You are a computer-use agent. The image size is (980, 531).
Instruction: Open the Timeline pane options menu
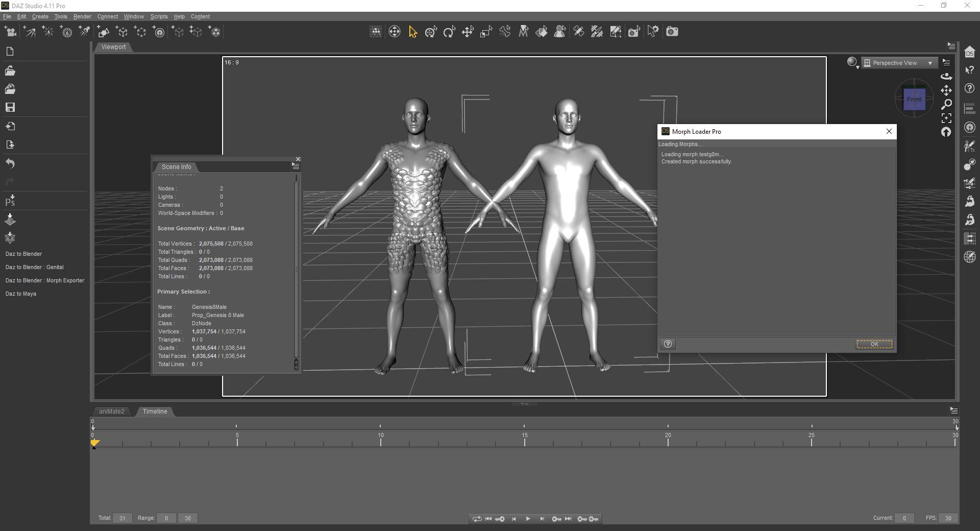[x=953, y=410]
